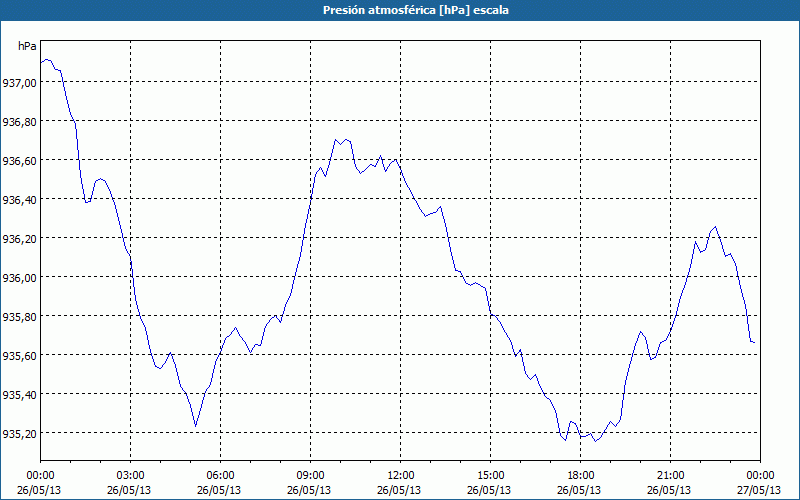This screenshot has height=500, width=800.
Task: Click the 06:00 time axis label
Action: point(220,476)
